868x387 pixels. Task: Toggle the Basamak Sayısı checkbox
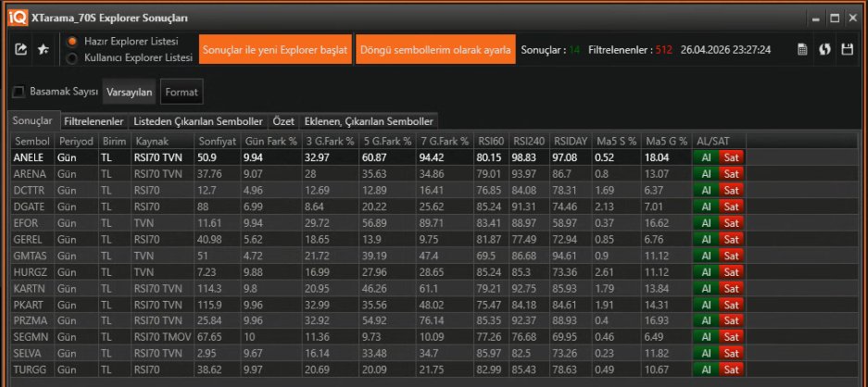(x=19, y=92)
